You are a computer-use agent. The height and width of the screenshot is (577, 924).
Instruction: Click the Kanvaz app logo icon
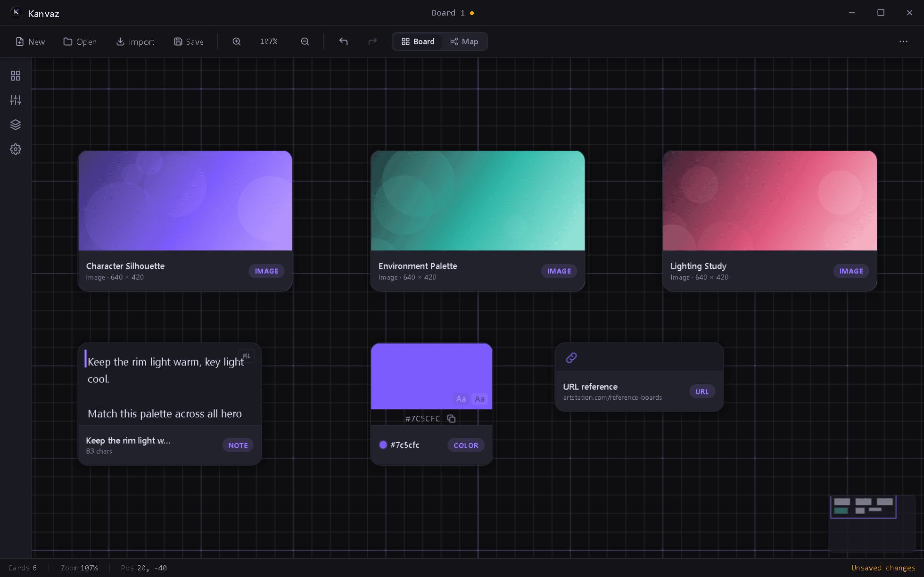coord(16,13)
